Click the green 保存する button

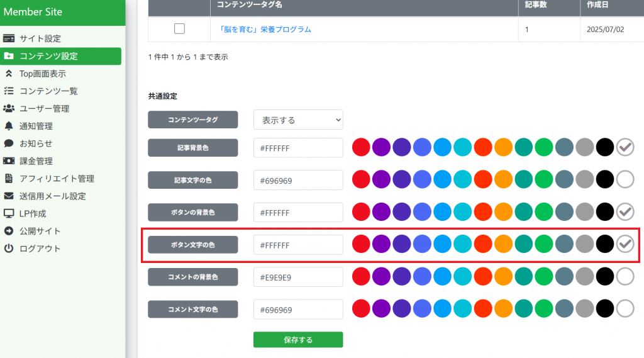point(298,340)
